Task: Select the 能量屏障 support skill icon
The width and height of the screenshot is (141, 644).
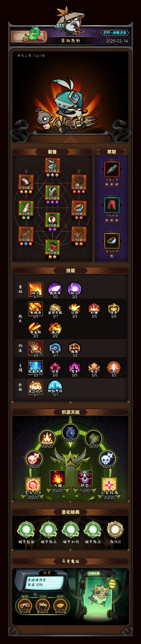Action: (x=36, y=368)
